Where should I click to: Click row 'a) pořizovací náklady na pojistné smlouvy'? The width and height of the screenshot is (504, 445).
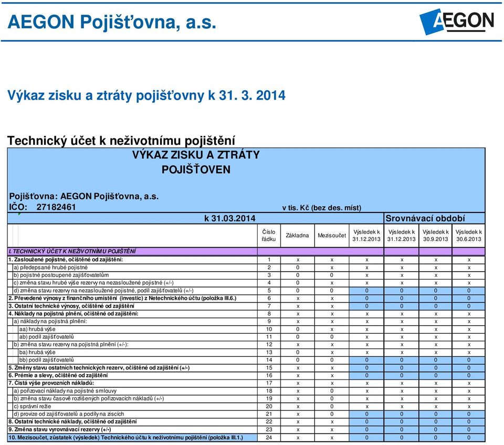[x=246, y=391]
